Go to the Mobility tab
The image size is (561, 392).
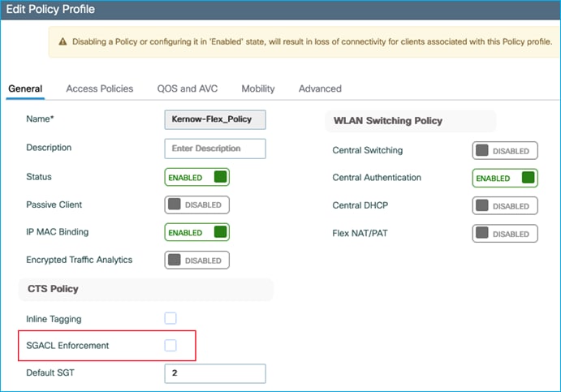tap(258, 88)
